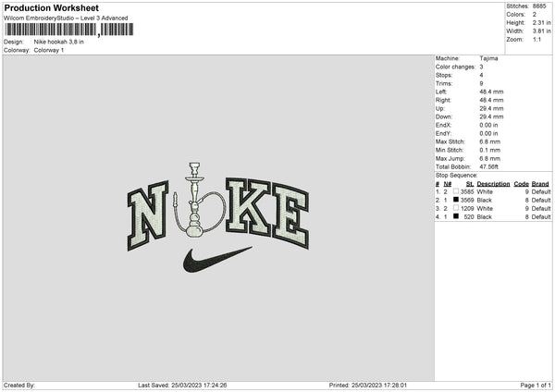Click the 'Total Bobbin:' value 47.56ft
This screenshot has width=555, height=392.
488,167
